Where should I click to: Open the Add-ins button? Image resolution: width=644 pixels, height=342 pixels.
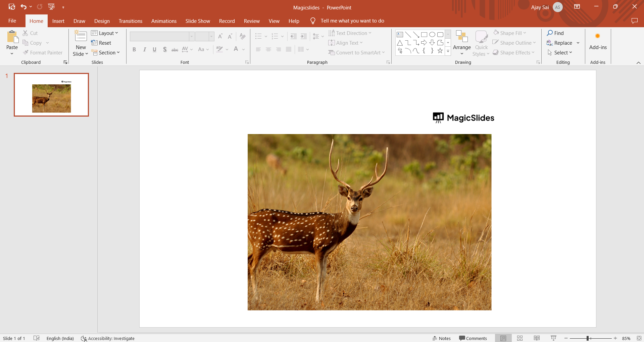(598, 43)
